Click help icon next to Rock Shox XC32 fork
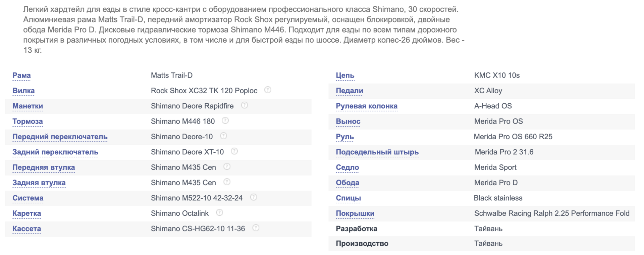 point(268,90)
